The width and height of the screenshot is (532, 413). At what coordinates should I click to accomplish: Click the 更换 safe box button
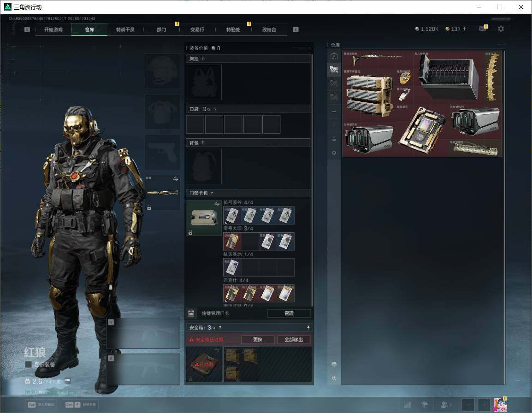258,339
